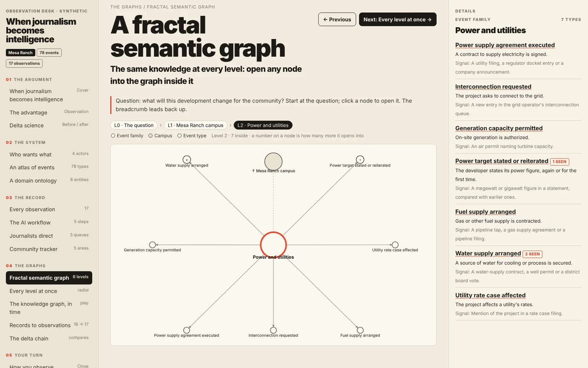Select the Generation capacity permitted node circle
The height and width of the screenshot is (368, 588).
(x=153, y=245)
